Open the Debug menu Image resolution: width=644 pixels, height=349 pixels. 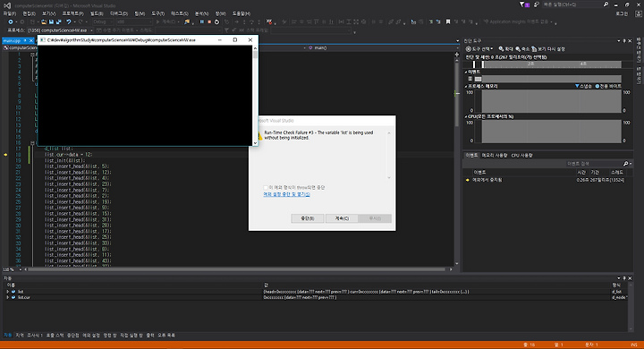(119, 13)
